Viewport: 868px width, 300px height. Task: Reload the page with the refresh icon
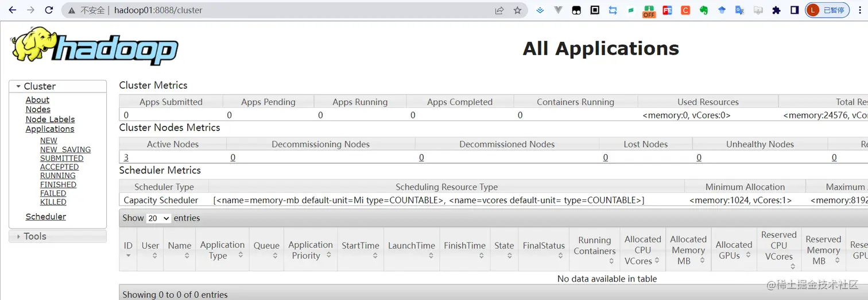point(49,10)
